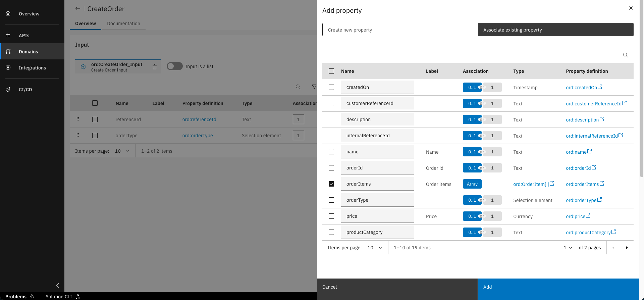The height and width of the screenshot is (300, 644).
Task: Open items per page dropdown in property panel
Action: click(x=375, y=248)
